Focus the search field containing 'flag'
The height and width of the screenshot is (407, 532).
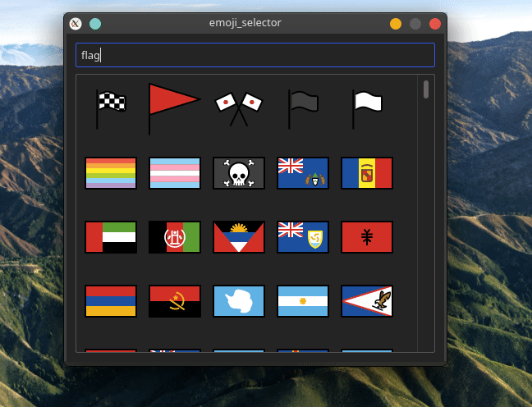(x=255, y=55)
